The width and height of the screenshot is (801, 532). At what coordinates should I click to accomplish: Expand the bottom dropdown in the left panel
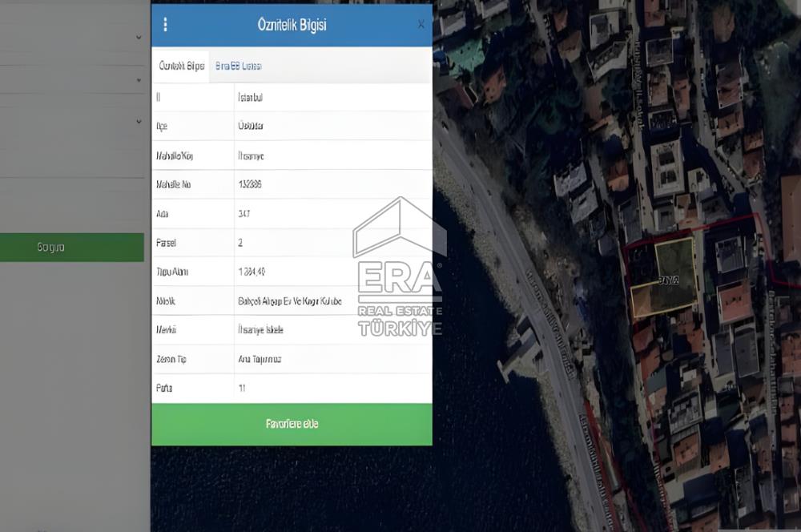pyautogui.click(x=139, y=122)
